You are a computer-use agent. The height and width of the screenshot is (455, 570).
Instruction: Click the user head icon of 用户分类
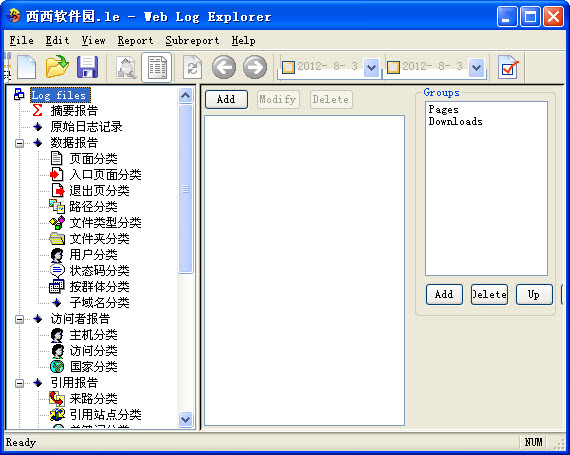[57, 255]
